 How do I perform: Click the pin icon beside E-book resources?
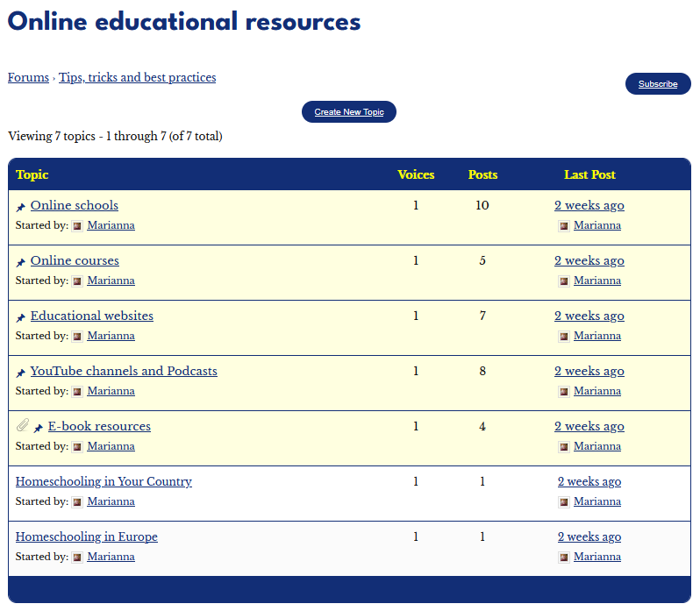(39, 428)
